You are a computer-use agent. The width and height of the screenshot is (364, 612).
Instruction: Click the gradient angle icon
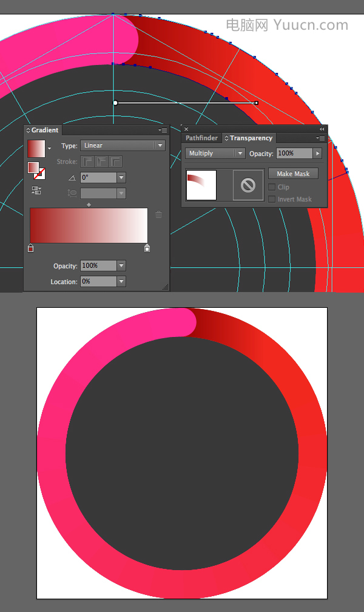72,177
